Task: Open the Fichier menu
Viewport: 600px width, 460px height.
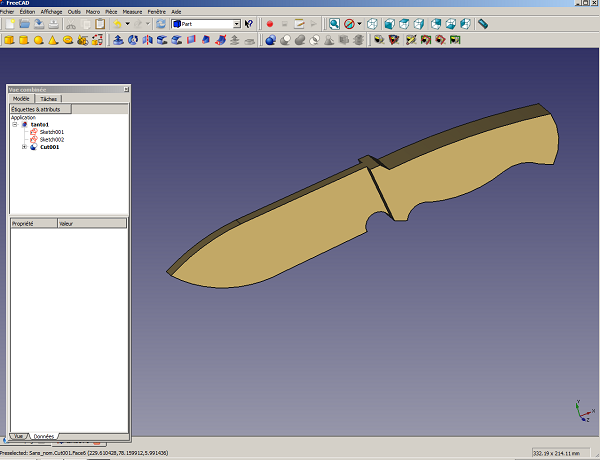Action: coord(7,12)
